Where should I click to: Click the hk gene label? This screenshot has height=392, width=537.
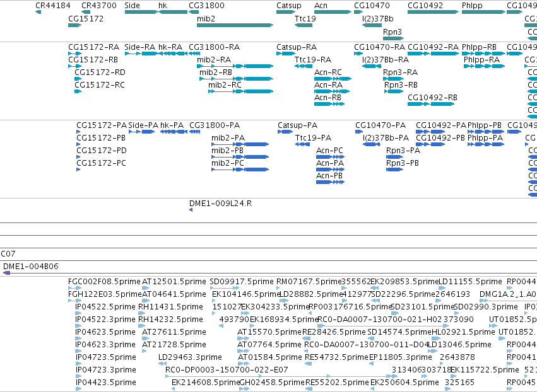tap(163, 6)
